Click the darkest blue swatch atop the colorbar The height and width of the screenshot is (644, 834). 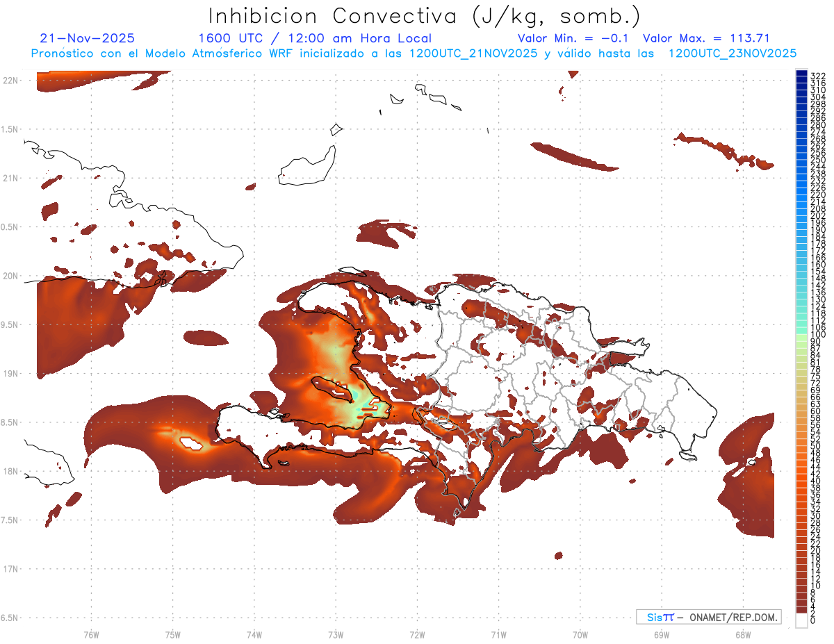click(801, 74)
